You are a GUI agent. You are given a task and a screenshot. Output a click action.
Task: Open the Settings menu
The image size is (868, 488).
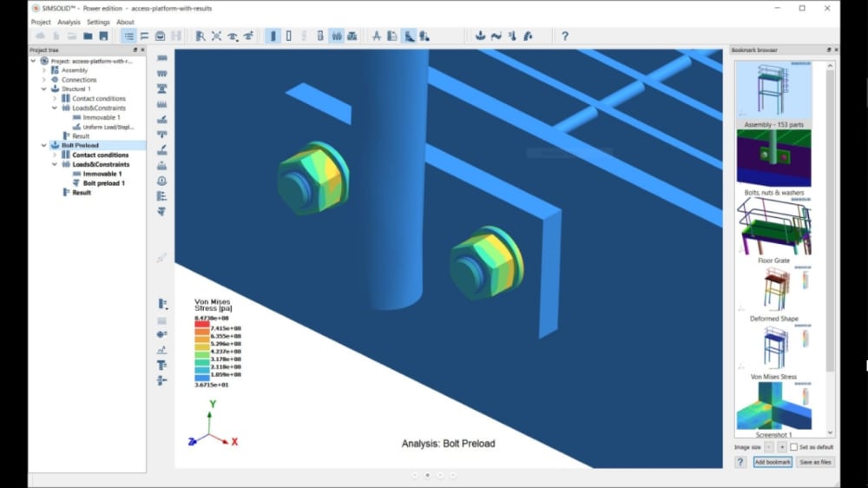[98, 22]
